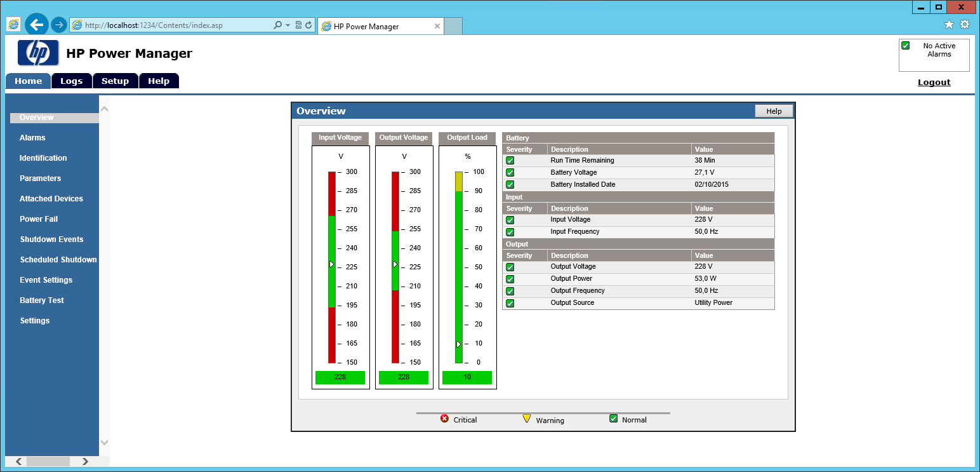Click the Logout link
Screen dimensions: 980x472
(x=934, y=82)
